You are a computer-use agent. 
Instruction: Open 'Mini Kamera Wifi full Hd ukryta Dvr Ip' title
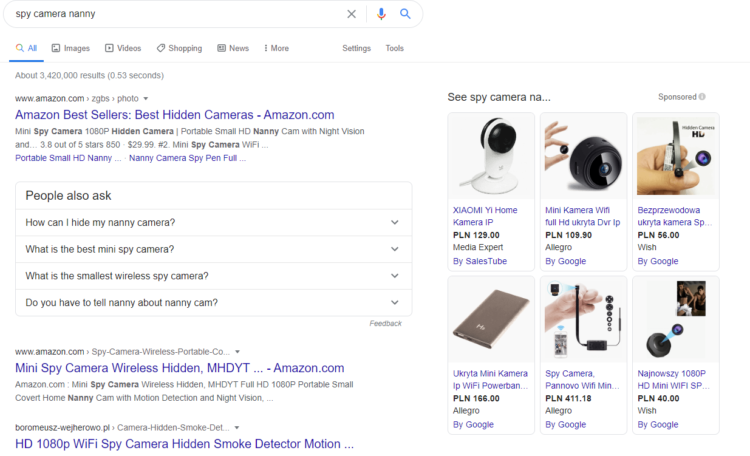coord(583,216)
